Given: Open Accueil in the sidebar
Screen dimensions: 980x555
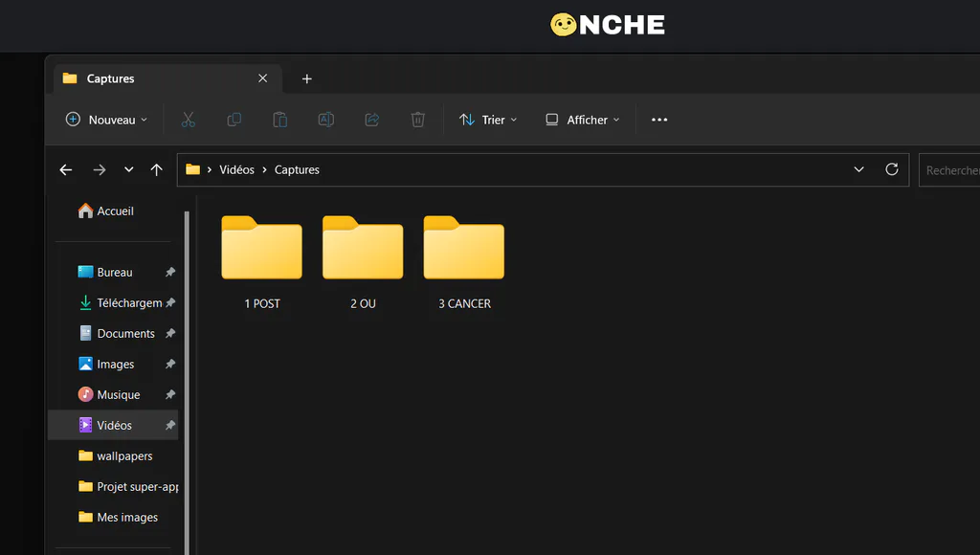Looking at the screenshot, I should tap(106, 211).
